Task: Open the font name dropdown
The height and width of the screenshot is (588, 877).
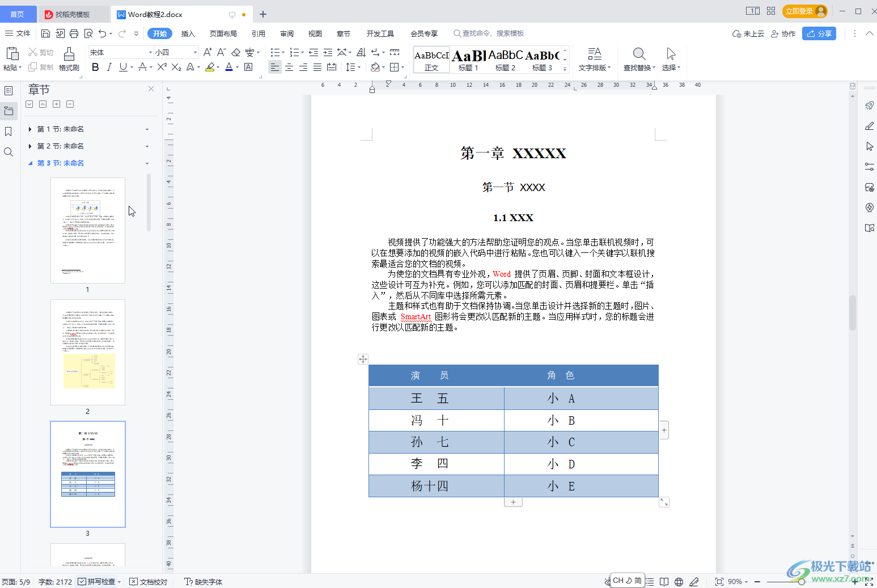Action: pos(150,52)
